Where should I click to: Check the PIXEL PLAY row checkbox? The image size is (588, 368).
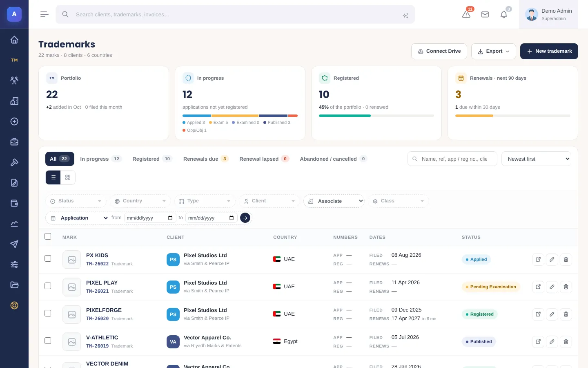point(48,286)
